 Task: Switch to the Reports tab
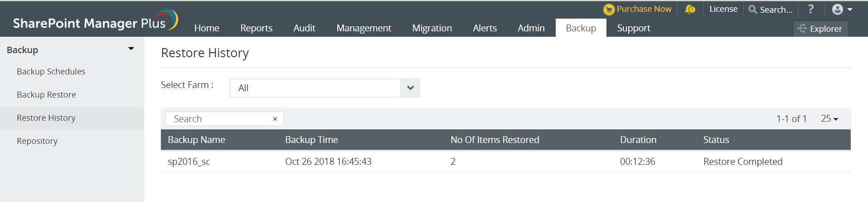point(256,28)
